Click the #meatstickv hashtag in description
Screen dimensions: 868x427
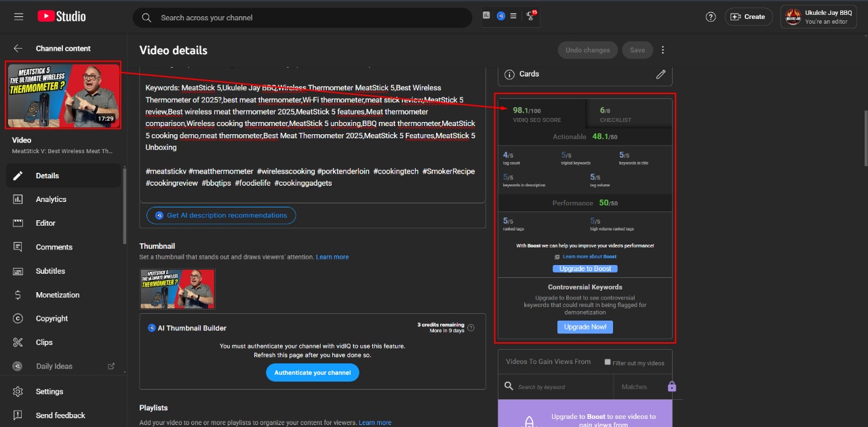click(x=166, y=171)
